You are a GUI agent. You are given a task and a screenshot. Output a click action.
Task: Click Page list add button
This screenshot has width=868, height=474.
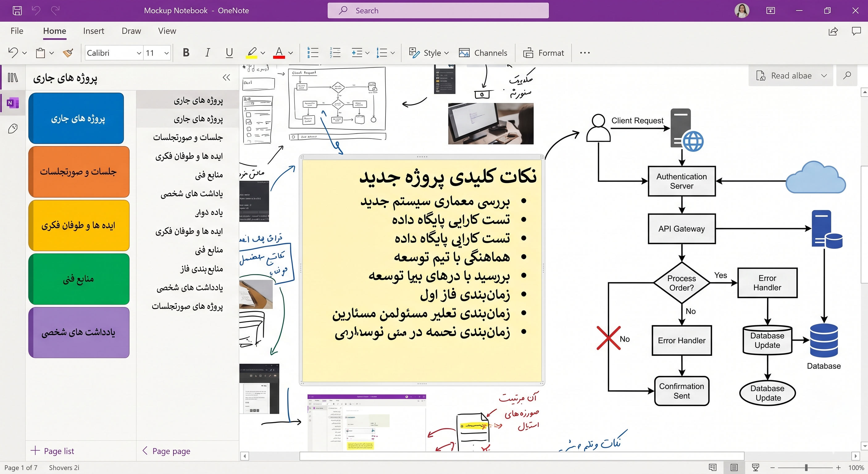point(52,451)
